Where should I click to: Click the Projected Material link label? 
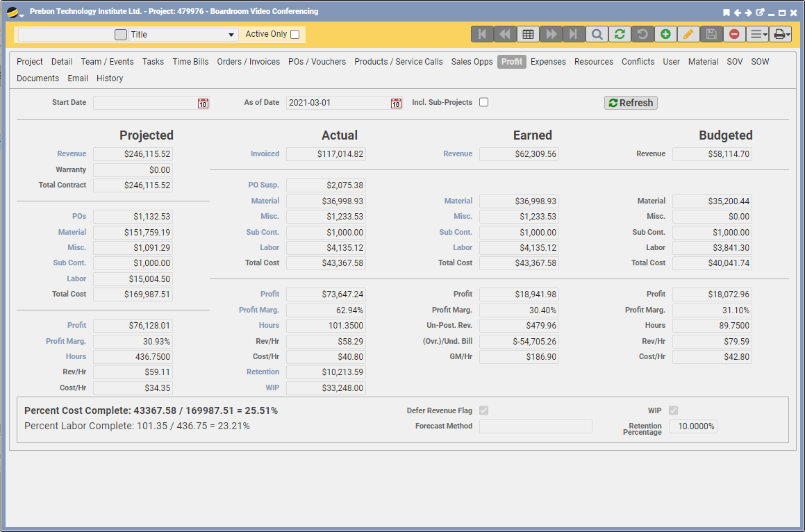[72, 232]
